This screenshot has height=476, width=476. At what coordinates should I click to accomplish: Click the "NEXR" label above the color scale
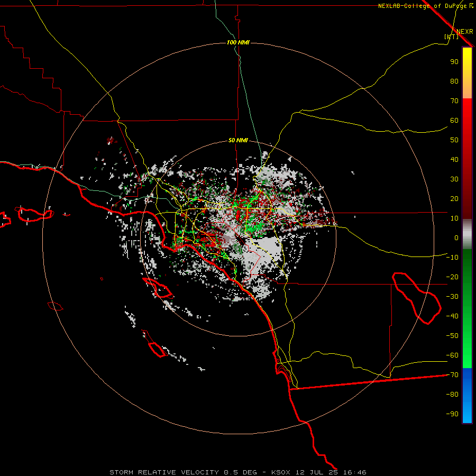click(x=464, y=32)
